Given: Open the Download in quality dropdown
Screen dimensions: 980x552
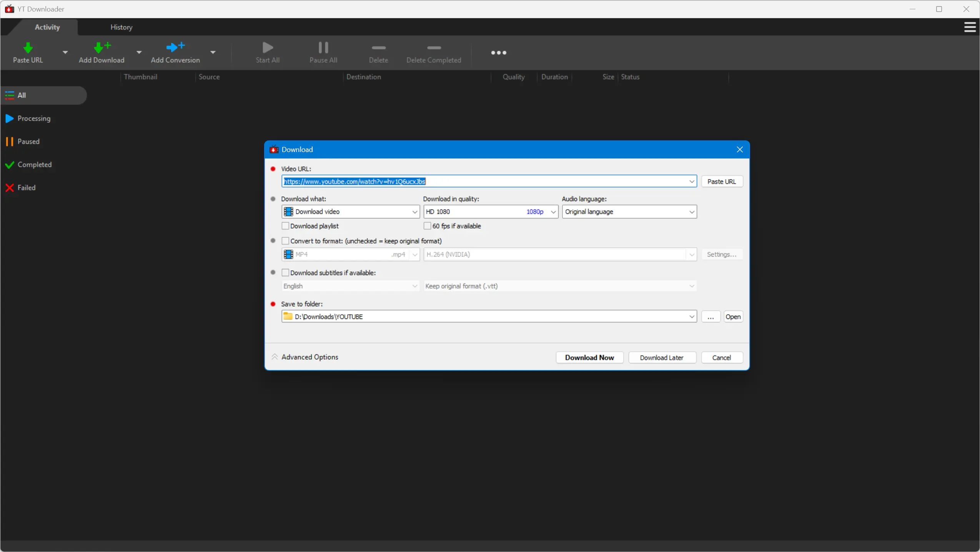Looking at the screenshot, I should 490,212.
